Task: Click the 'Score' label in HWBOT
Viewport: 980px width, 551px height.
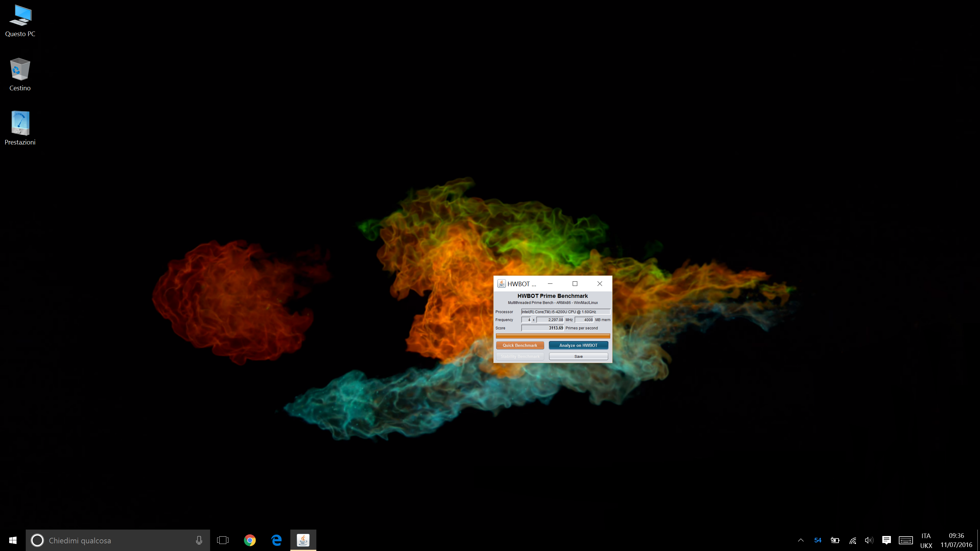Action: click(x=500, y=328)
